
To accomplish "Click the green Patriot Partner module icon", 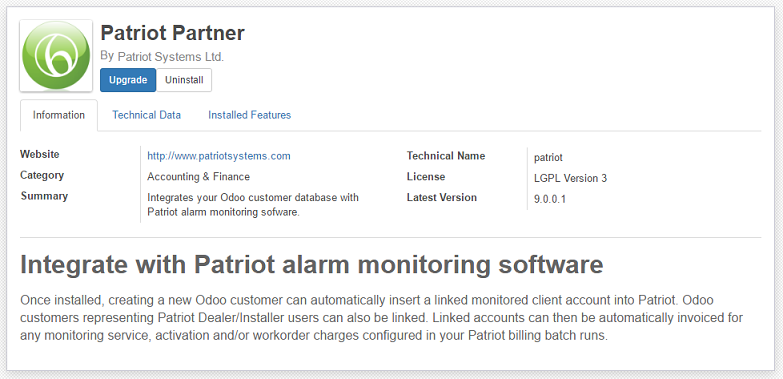I will pos(56,56).
